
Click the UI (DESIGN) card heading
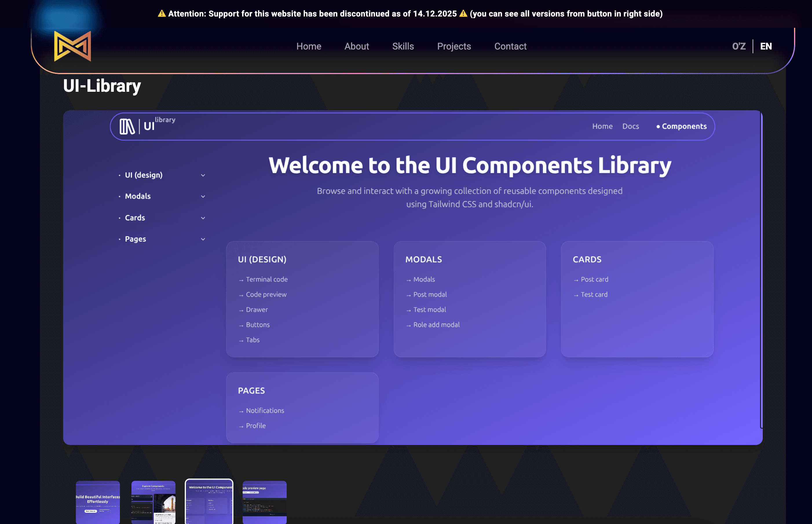click(x=262, y=260)
